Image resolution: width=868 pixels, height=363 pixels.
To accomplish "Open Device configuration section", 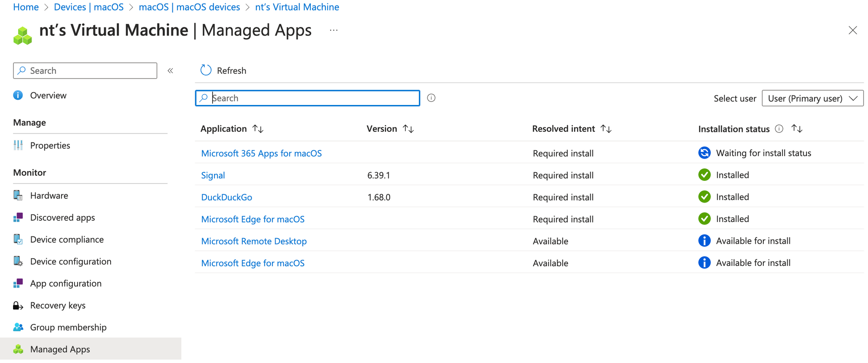I will 71,262.
